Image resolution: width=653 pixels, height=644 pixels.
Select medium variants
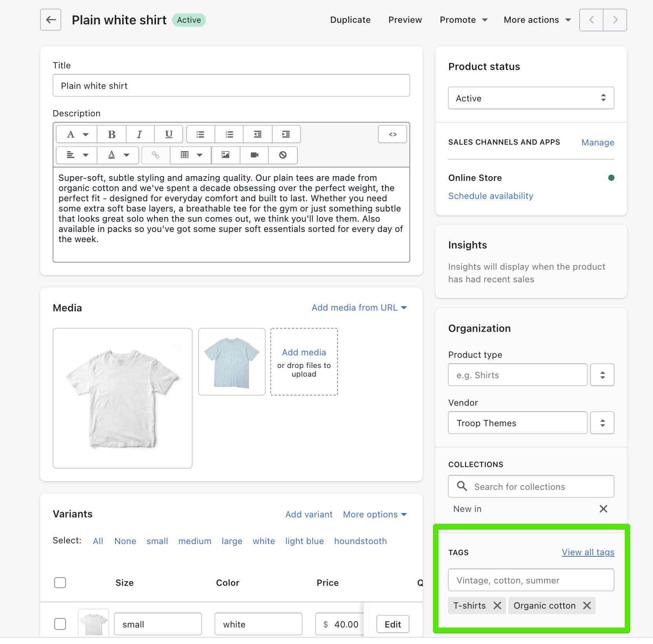[x=195, y=541]
